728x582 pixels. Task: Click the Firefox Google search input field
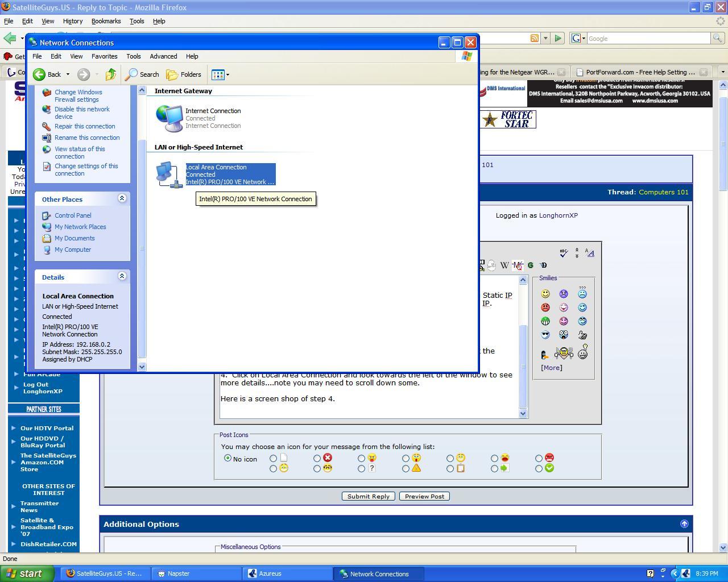coord(648,38)
